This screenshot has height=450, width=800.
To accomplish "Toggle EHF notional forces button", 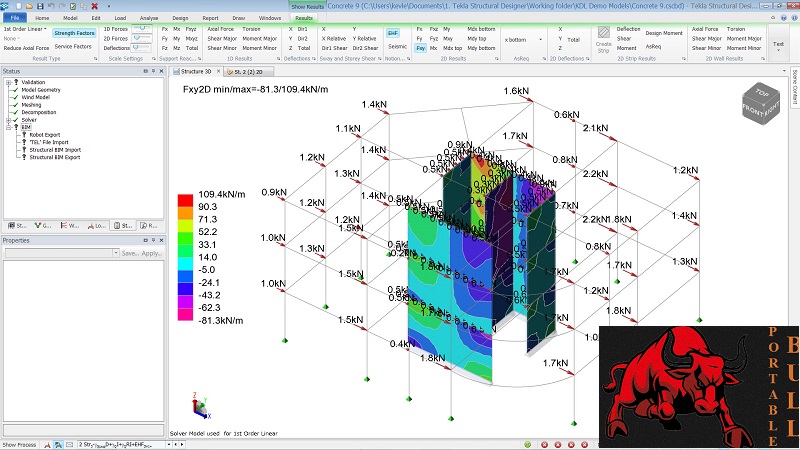I will 392,33.
